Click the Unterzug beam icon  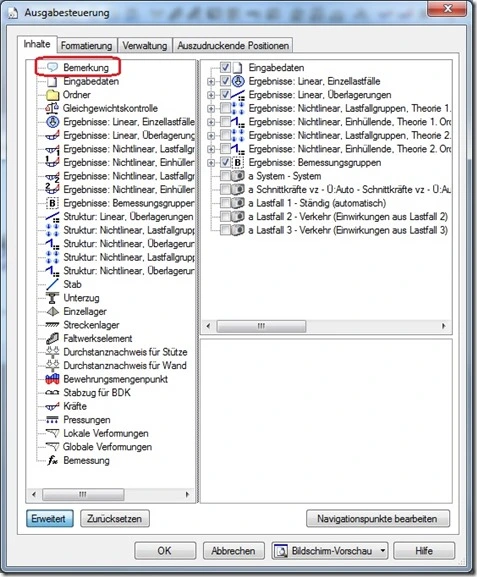pos(52,298)
